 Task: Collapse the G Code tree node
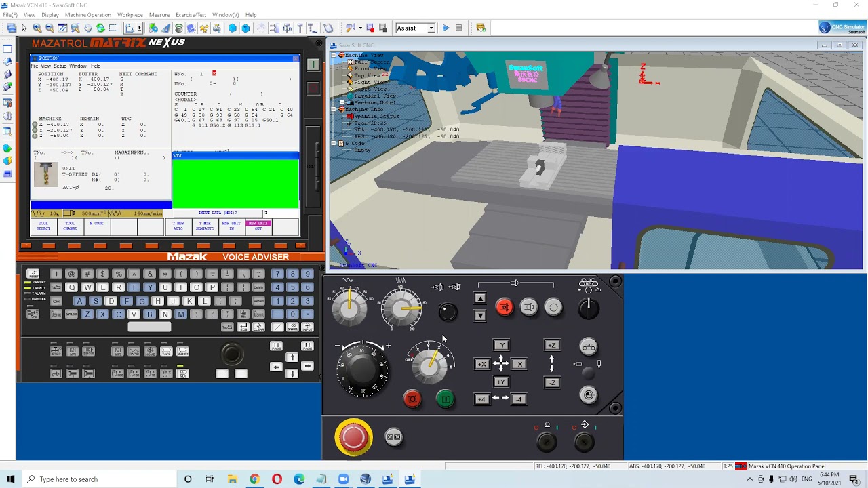pyautogui.click(x=333, y=143)
